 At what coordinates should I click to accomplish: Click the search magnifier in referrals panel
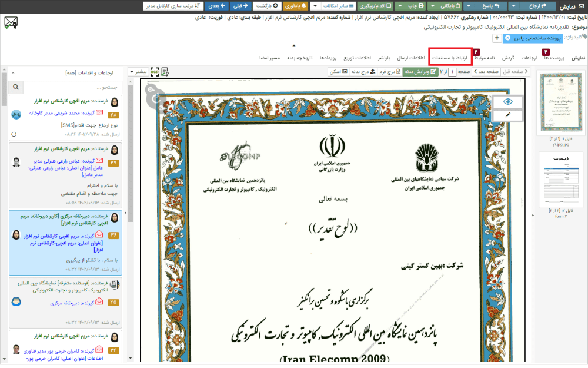15,87
